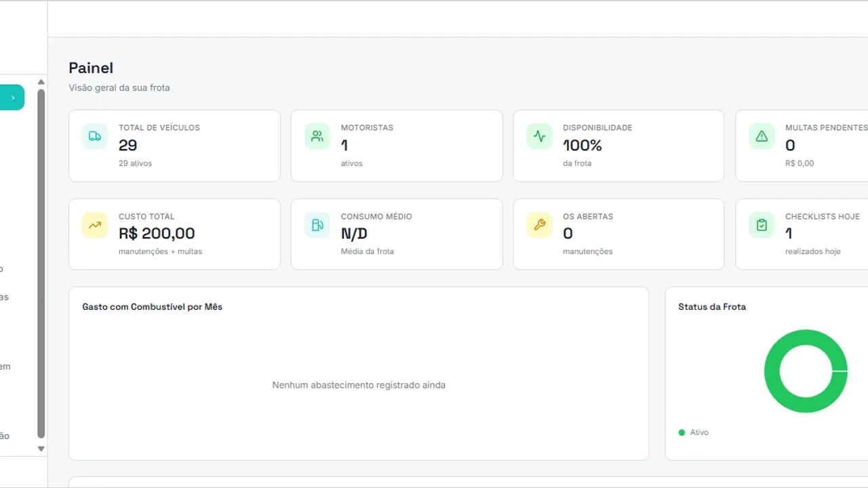Click the 'MULTAS PENDENTES' label
Viewport: 868px width, 488px height.
[x=826, y=127]
